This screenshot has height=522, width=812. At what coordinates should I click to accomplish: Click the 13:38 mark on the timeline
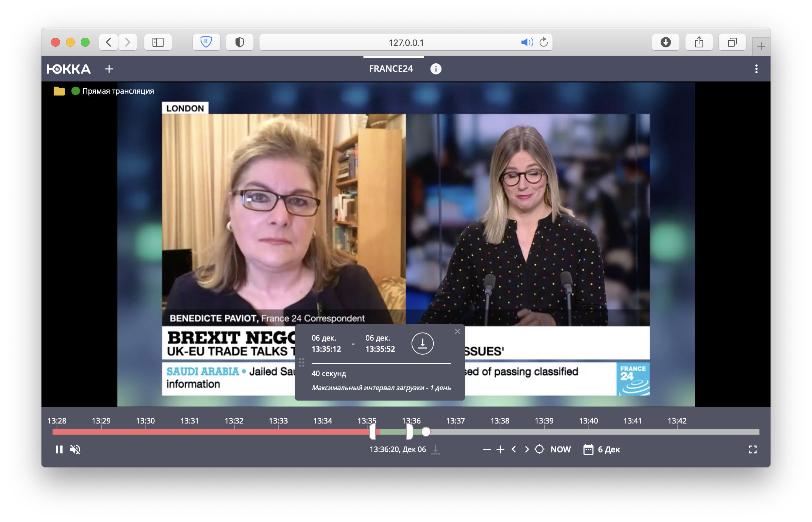500,421
